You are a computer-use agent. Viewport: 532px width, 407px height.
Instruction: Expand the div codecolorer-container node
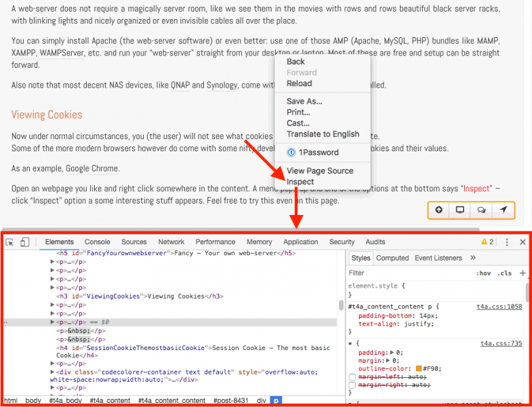pyautogui.click(x=54, y=372)
